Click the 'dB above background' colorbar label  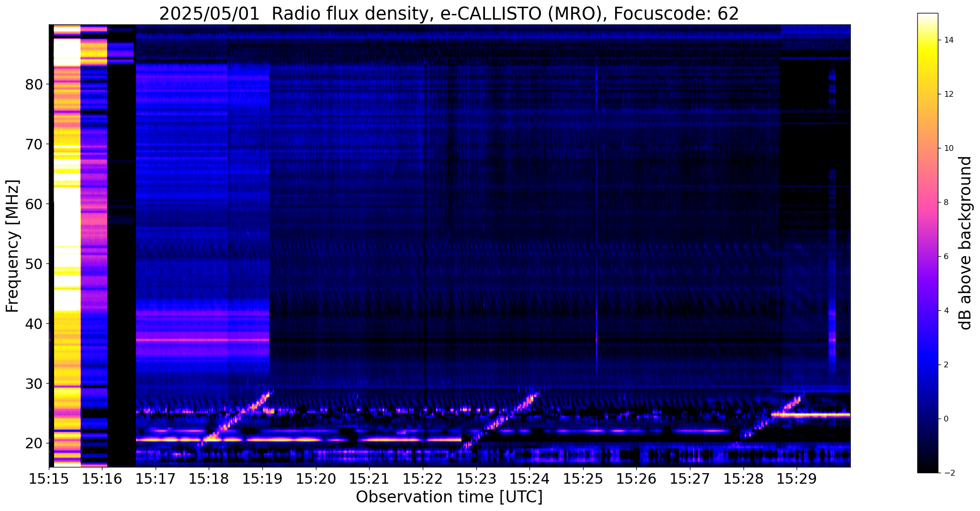point(966,243)
